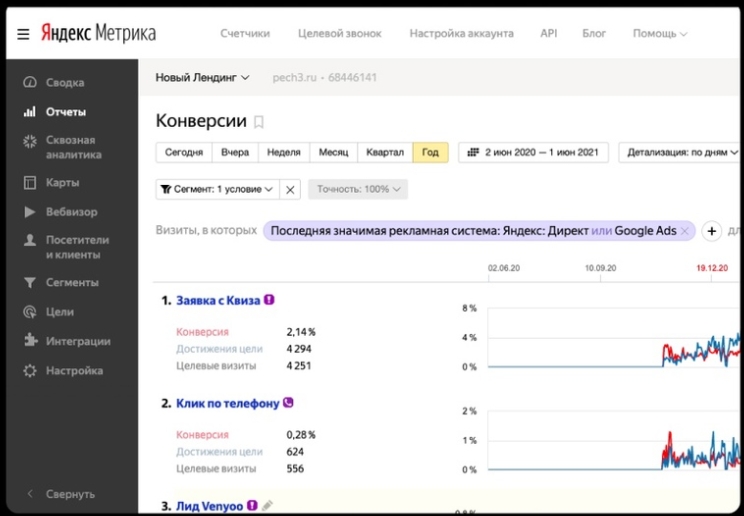The width and height of the screenshot is (744, 516).
Task: Click the Яндекс Метрика logo
Action: click(x=99, y=33)
